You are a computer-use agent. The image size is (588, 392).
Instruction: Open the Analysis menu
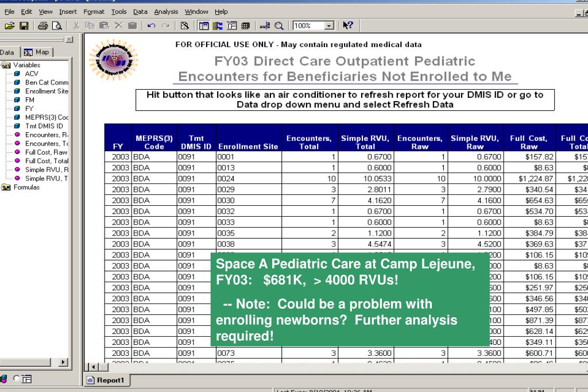click(x=166, y=11)
